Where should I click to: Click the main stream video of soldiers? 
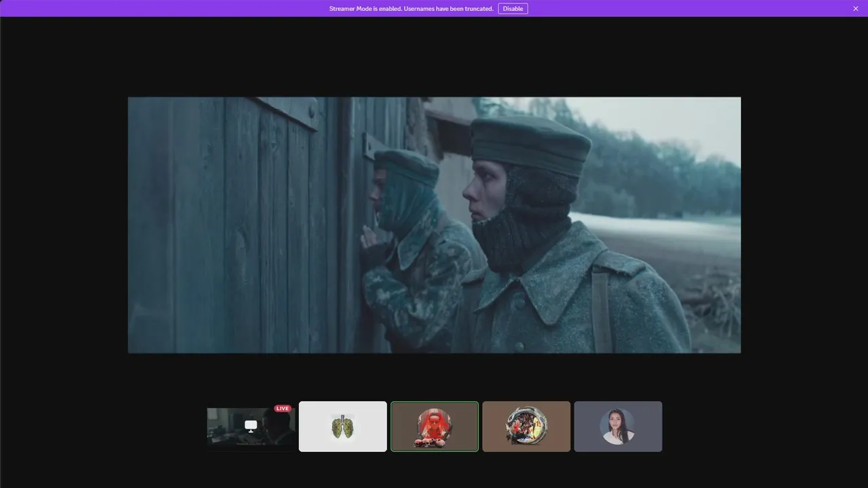[434, 225]
